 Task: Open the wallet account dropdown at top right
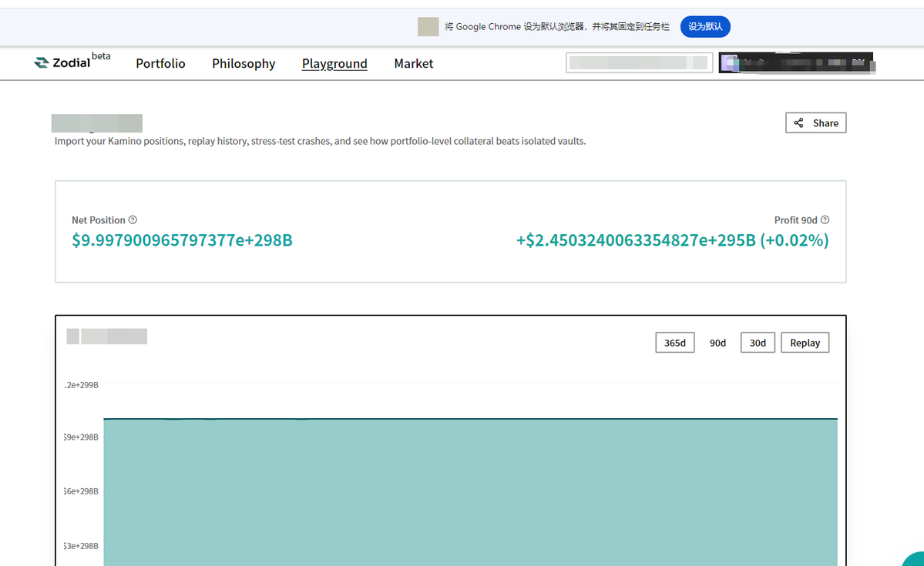pos(797,62)
